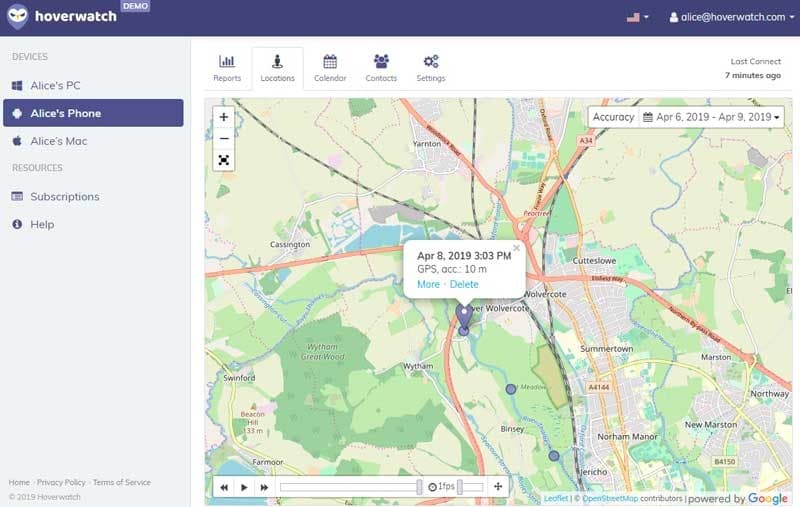Image resolution: width=800 pixels, height=507 pixels.
Task: Open the Help page
Action: coord(93,224)
